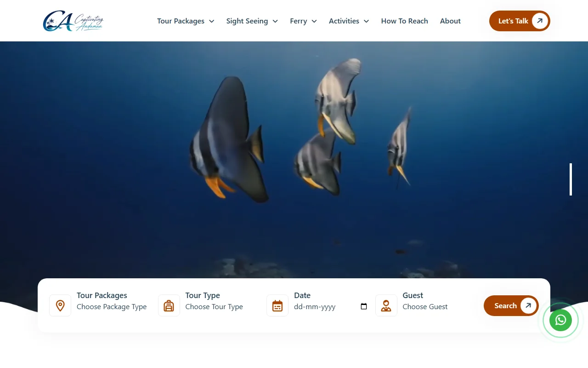Open Choose Package Type dropdown
Image resolution: width=588 pixels, height=368 pixels.
[112, 307]
